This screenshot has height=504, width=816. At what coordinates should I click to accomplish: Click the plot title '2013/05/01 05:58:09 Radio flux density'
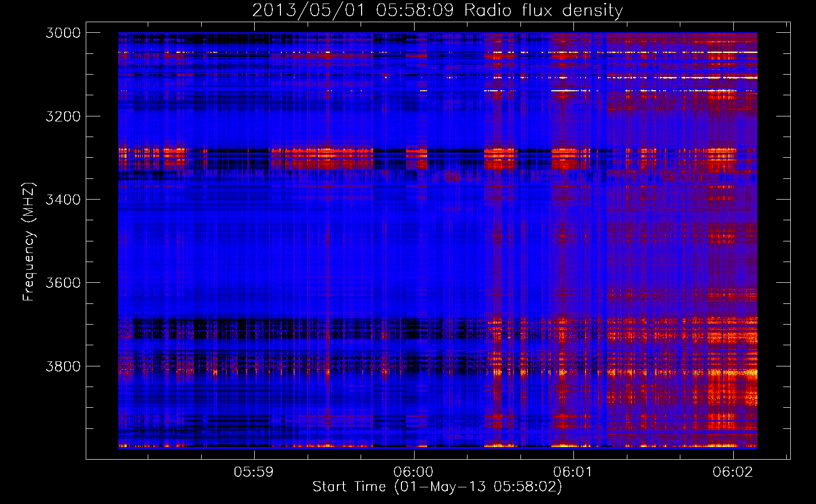(437, 10)
